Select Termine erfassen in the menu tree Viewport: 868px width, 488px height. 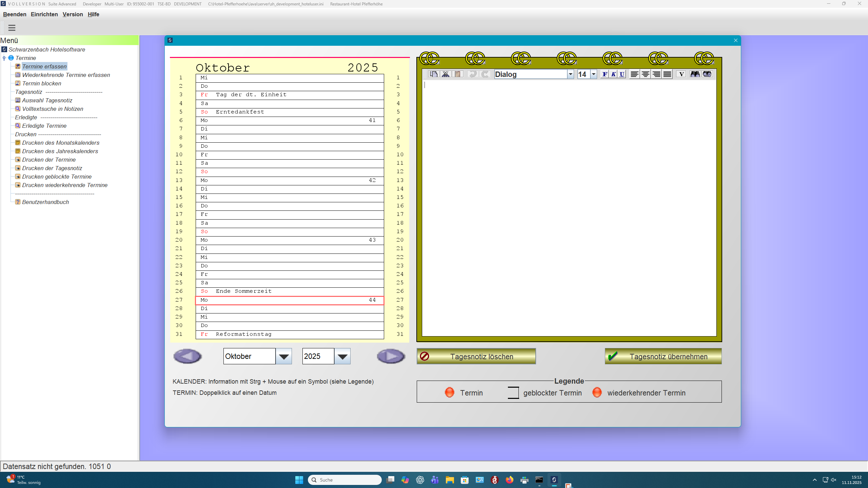(44, 66)
